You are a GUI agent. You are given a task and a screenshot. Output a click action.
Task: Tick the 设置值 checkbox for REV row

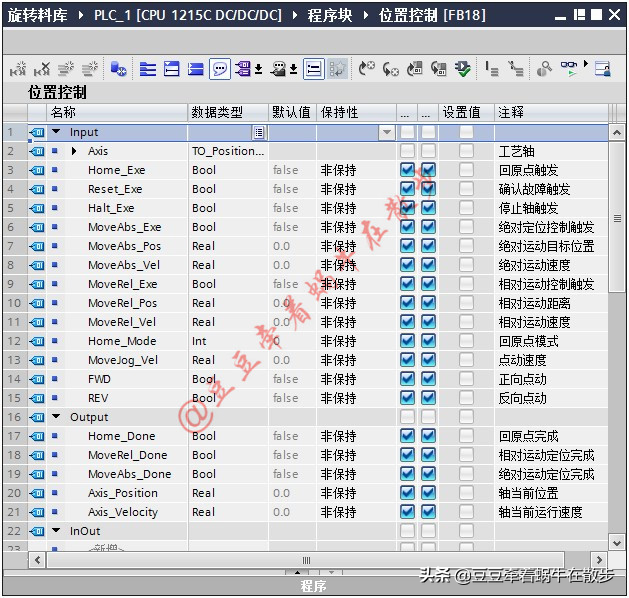[466, 398]
